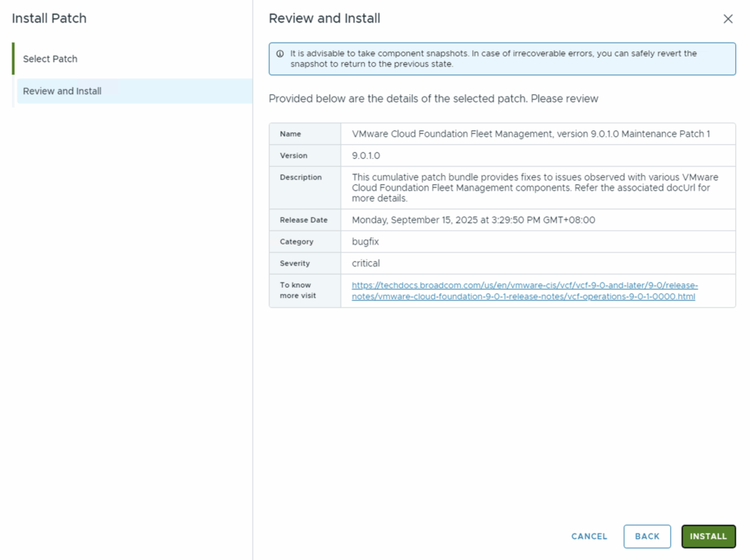This screenshot has height=560, width=750.
Task: Open the techdocs.broadcom.com release notes link
Action: tap(524, 291)
